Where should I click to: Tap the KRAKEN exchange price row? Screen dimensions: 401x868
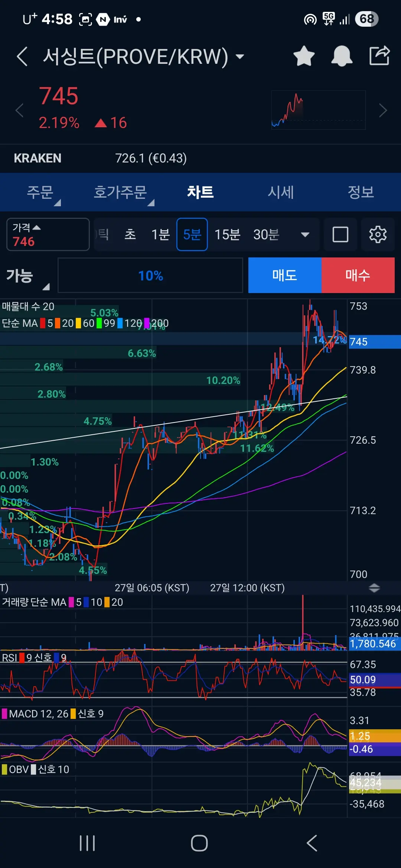[x=200, y=158]
